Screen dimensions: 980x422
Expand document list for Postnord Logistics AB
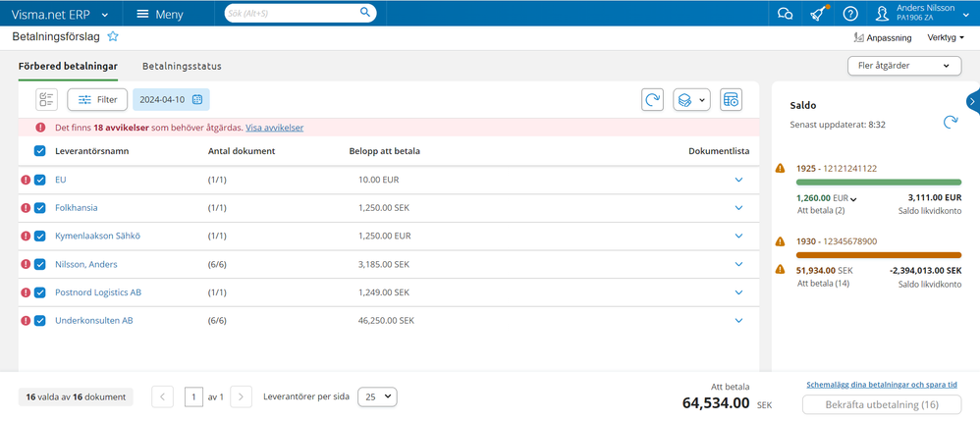(x=738, y=292)
